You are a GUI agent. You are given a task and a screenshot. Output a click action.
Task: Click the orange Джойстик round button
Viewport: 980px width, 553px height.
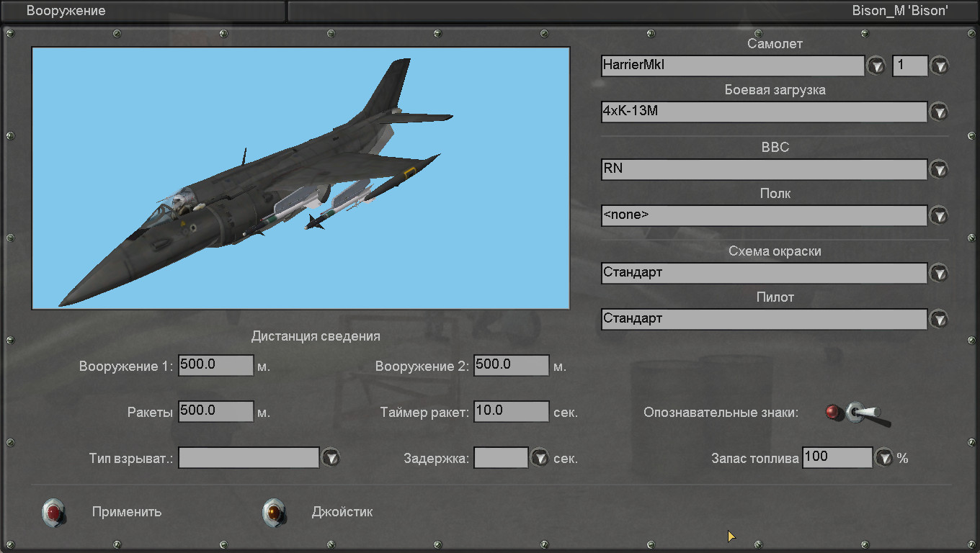tap(274, 513)
